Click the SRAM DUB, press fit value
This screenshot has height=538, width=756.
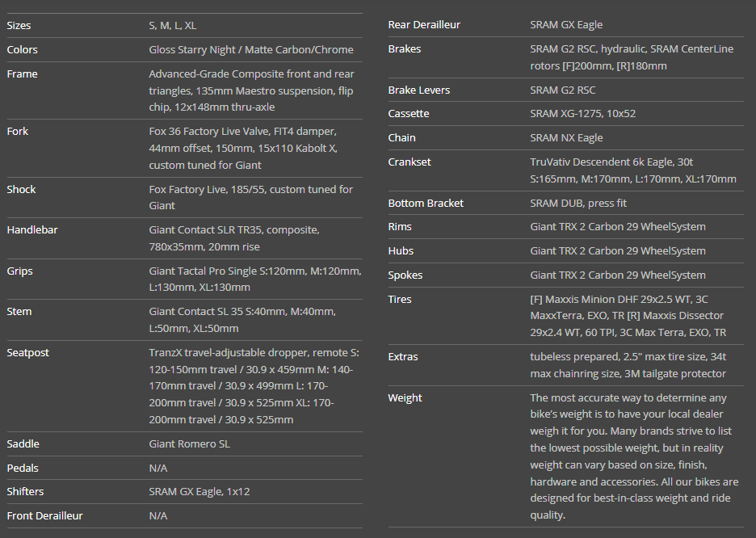[x=578, y=204]
